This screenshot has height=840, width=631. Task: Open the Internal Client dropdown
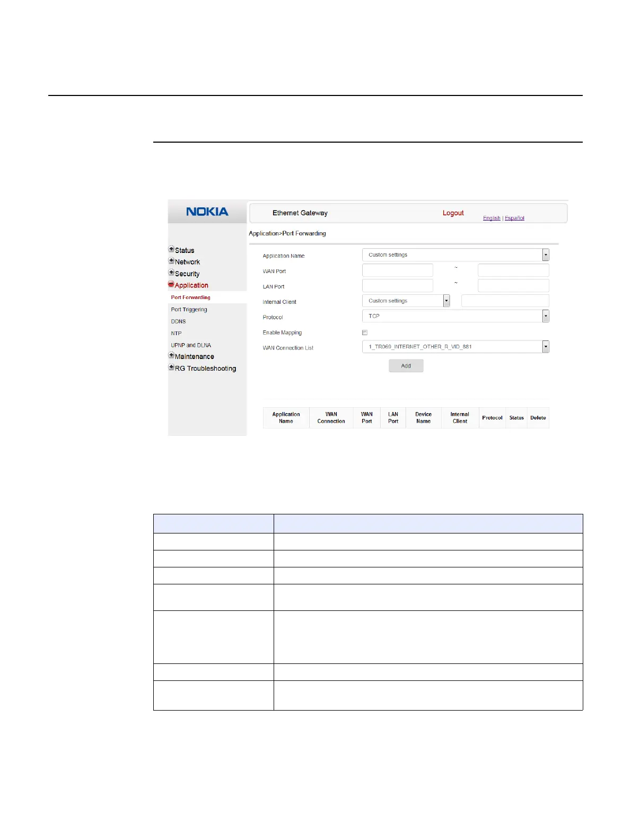[x=406, y=301]
